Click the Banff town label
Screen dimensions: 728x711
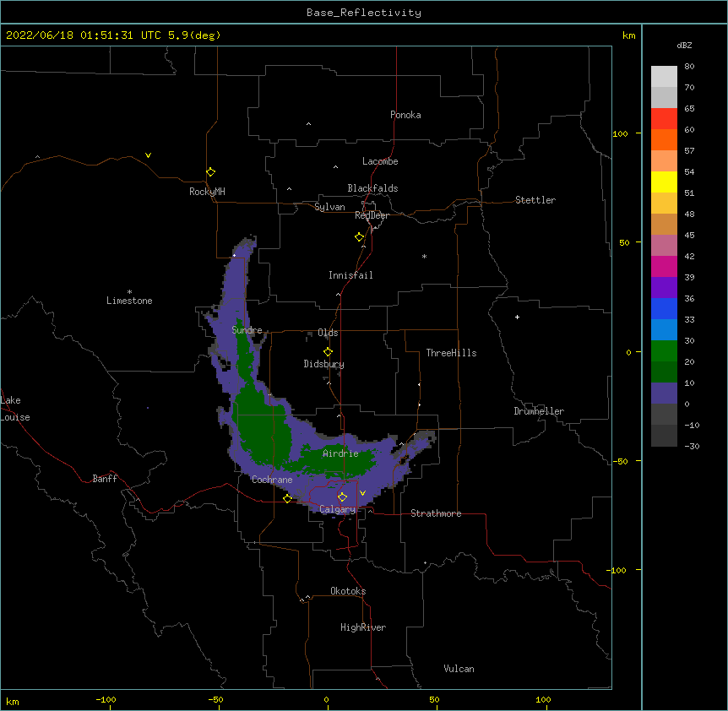pyautogui.click(x=105, y=479)
